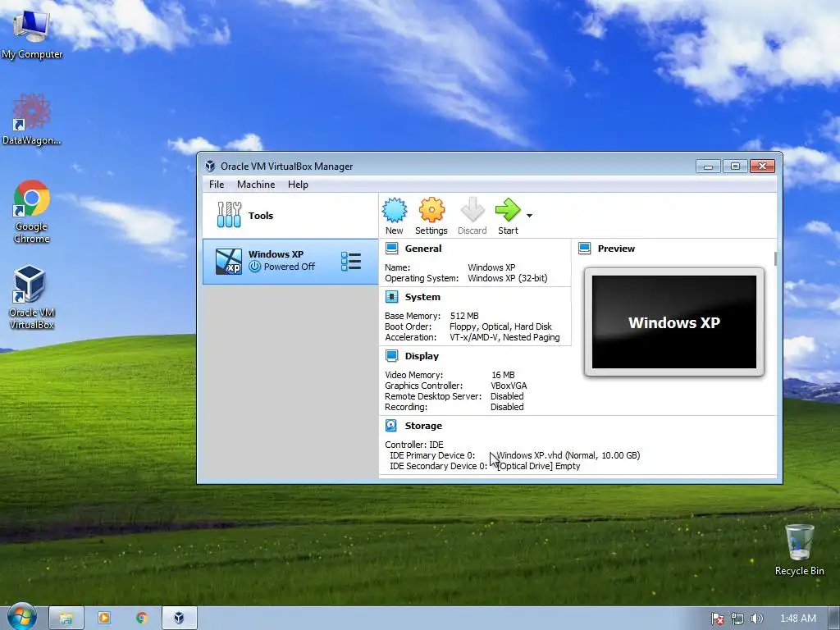Click the General section header
This screenshot has height=630, width=840.
423,249
